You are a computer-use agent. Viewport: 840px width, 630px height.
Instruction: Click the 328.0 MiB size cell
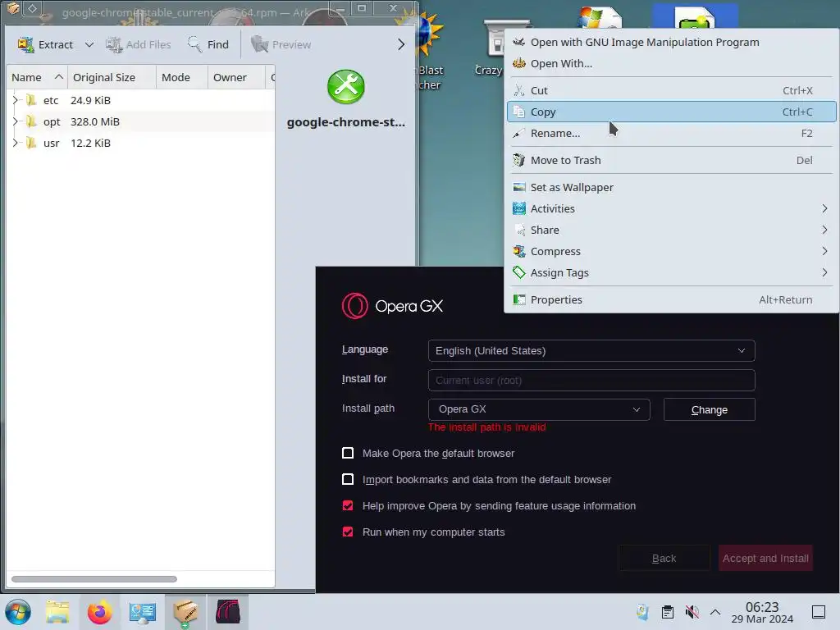coord(95,121)
